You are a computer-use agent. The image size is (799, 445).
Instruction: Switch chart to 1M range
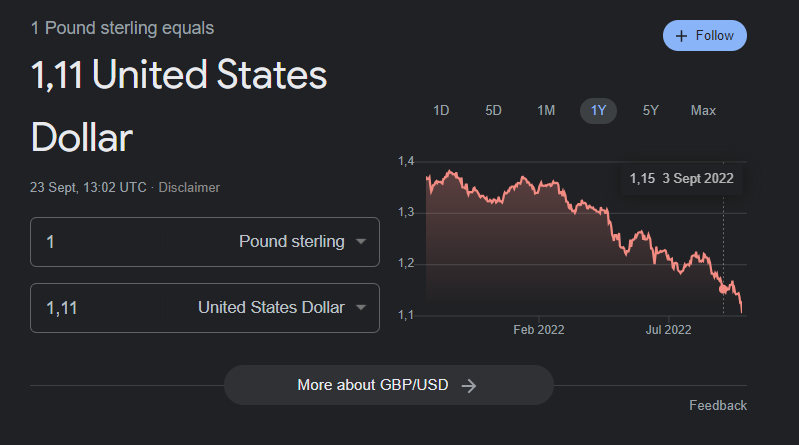pos(546,111)
